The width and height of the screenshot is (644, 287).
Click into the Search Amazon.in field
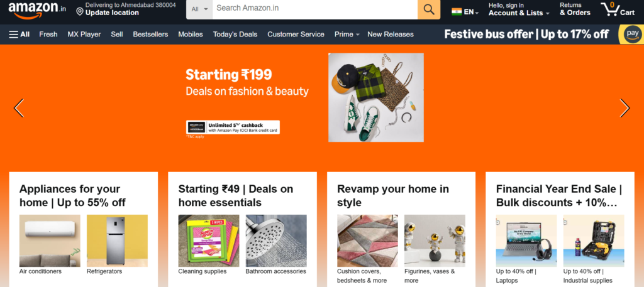click(x=315, y=9)
